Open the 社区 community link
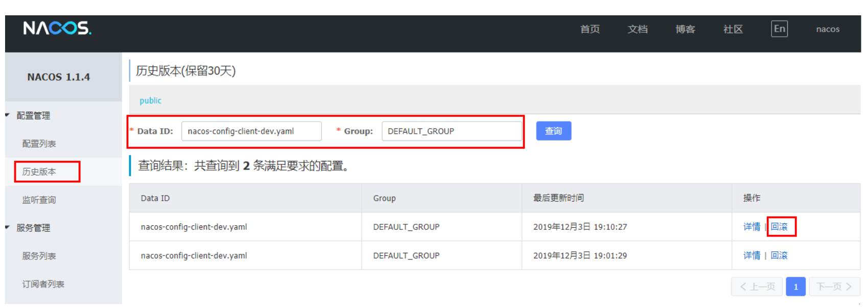The width and height of the screenshot is (868, 308). [x=733, y=29]
